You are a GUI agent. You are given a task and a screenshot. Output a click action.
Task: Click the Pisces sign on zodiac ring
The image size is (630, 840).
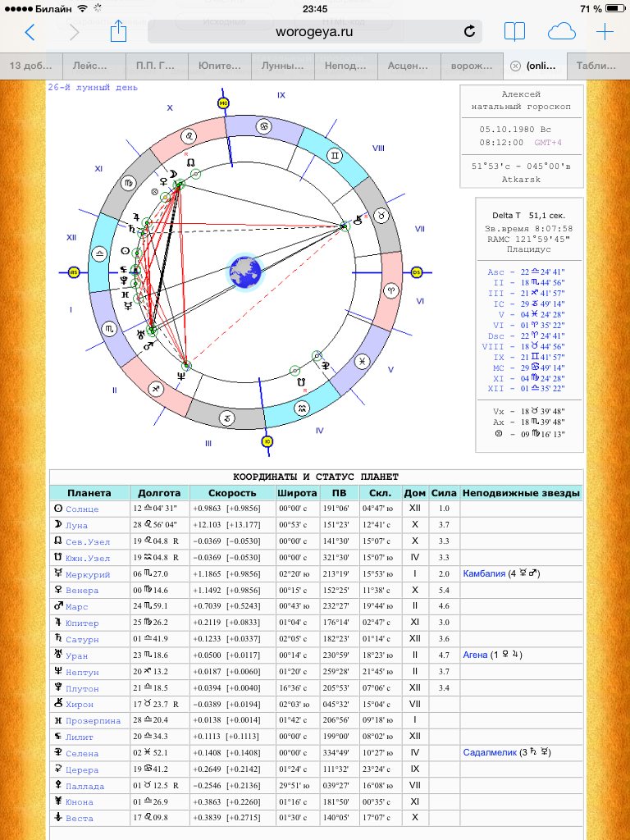click(363, 360)
